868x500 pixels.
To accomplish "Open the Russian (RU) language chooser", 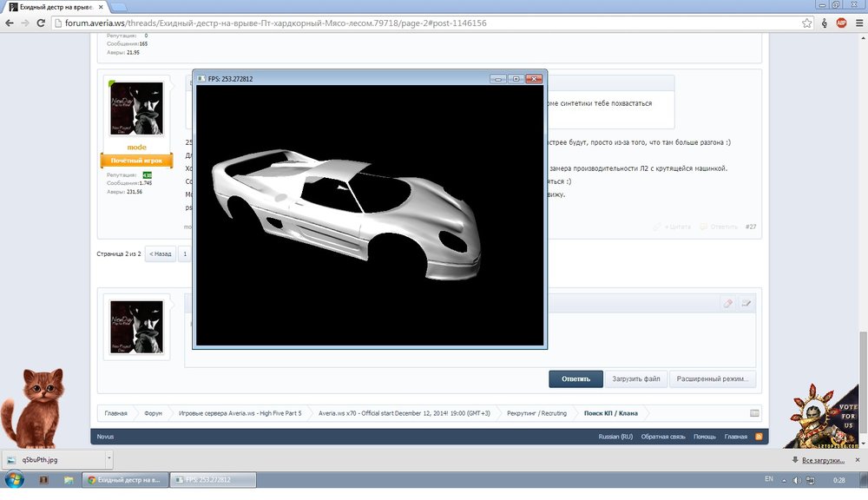I will 615,437.
